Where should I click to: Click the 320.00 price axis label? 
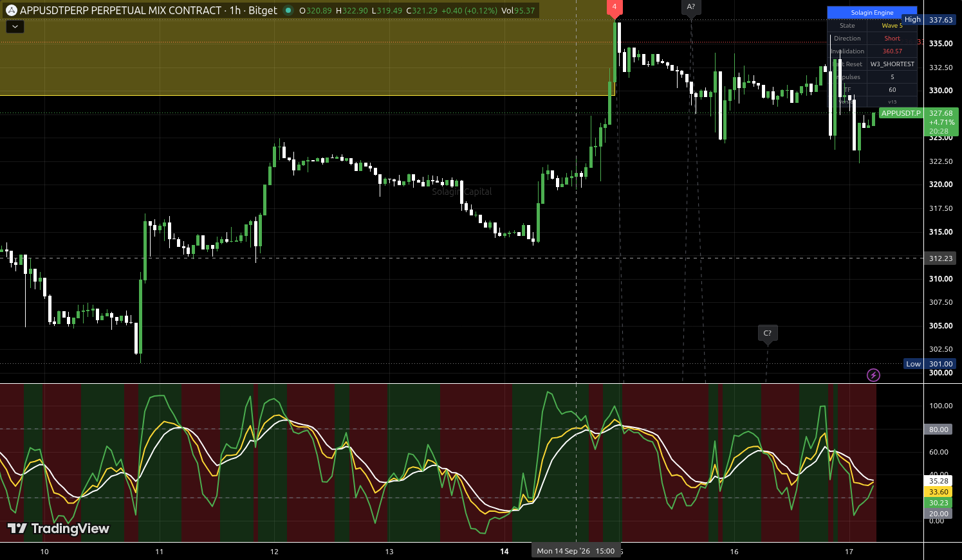click(x=940, y=185)
